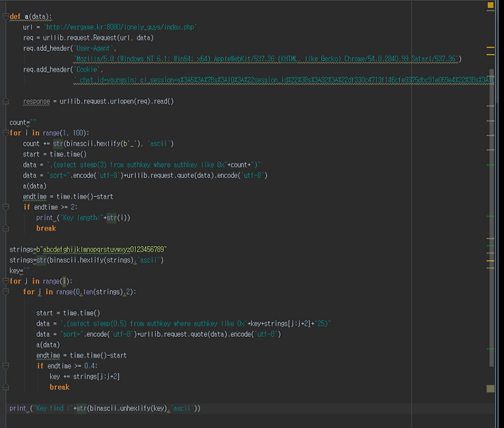Viewport: 504px width, 428px height.
Task: Click the wargame.kr URL string
Action: tap(120, 27)
